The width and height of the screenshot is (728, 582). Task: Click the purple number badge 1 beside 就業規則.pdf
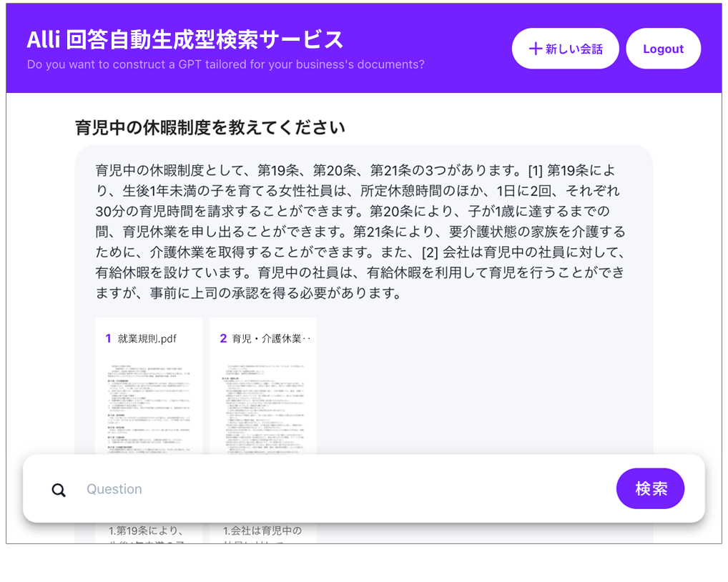pos(109,338)
